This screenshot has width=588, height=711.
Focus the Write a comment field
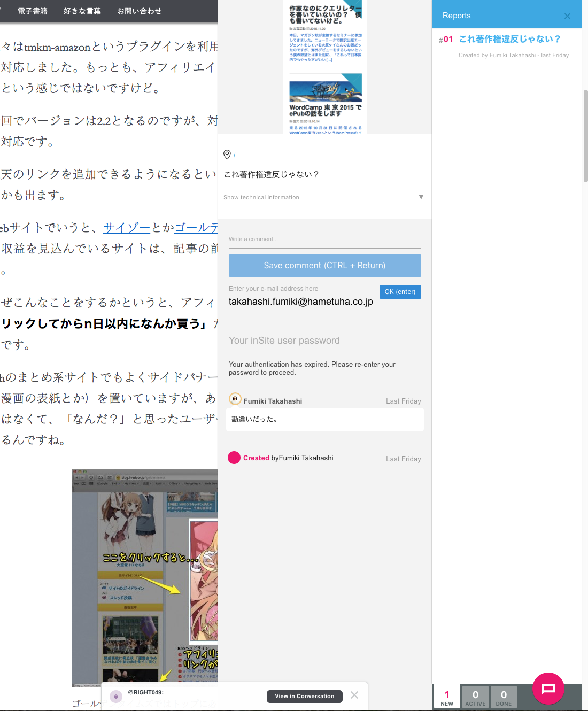click(324, 239)
